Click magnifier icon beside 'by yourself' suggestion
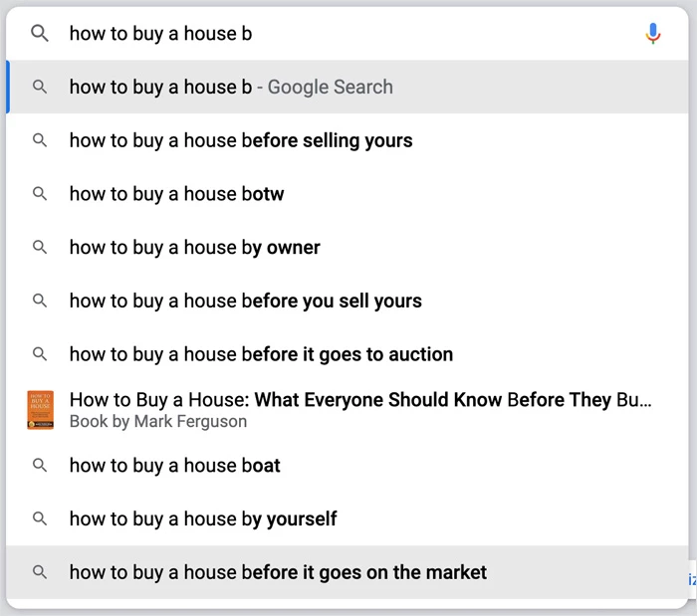Screen dimensions: 697x616 (x=40, y=518)
